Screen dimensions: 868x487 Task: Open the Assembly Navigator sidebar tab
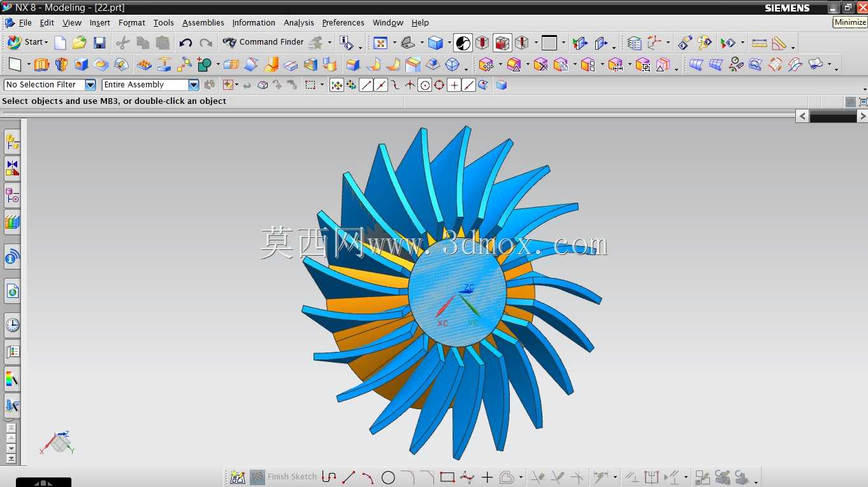pyautogui.click(x=12, y=141)
